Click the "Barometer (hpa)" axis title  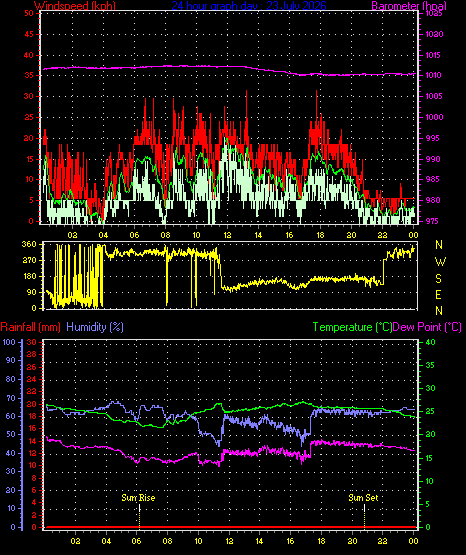(x=409, y=6)
